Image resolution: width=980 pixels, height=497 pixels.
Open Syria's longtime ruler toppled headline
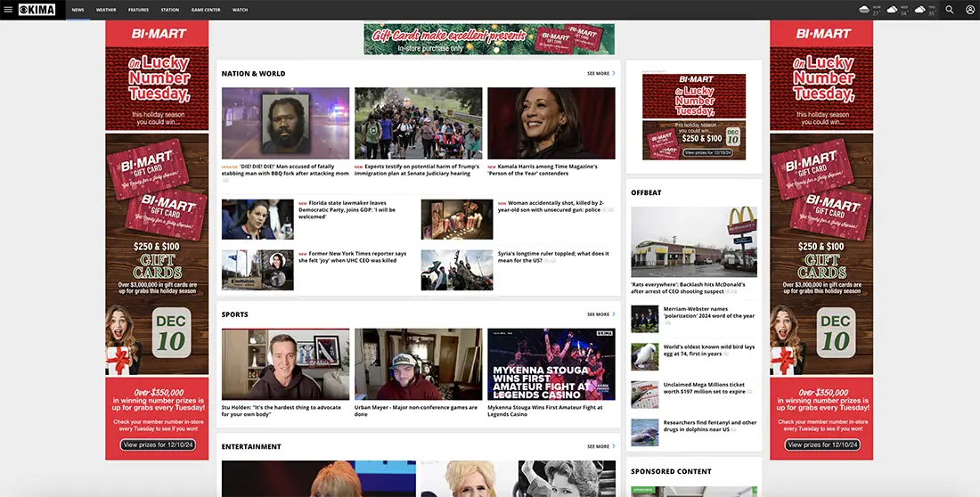pos(553,257)
